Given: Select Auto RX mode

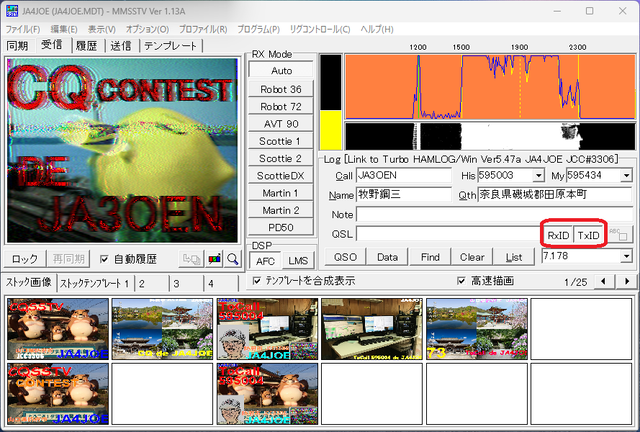Looking at the screenshot, I should pyautogui.click(x=281, y=71).
